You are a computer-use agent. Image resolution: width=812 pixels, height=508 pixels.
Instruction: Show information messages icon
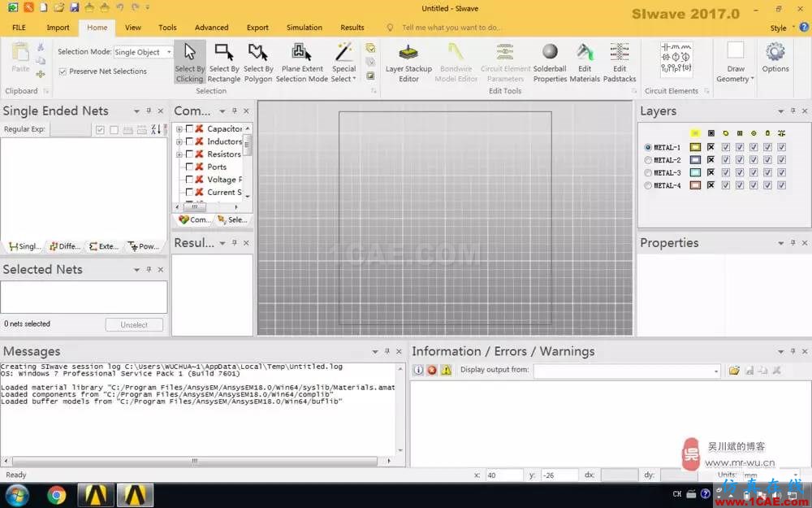coord(418,370)
